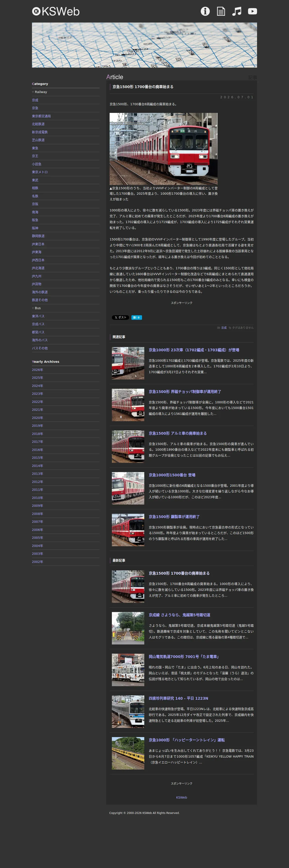Image resolution: width=289 pixels, height=868 pixels.
Task: Open the 海外のバス category
Action: [40, 340]
